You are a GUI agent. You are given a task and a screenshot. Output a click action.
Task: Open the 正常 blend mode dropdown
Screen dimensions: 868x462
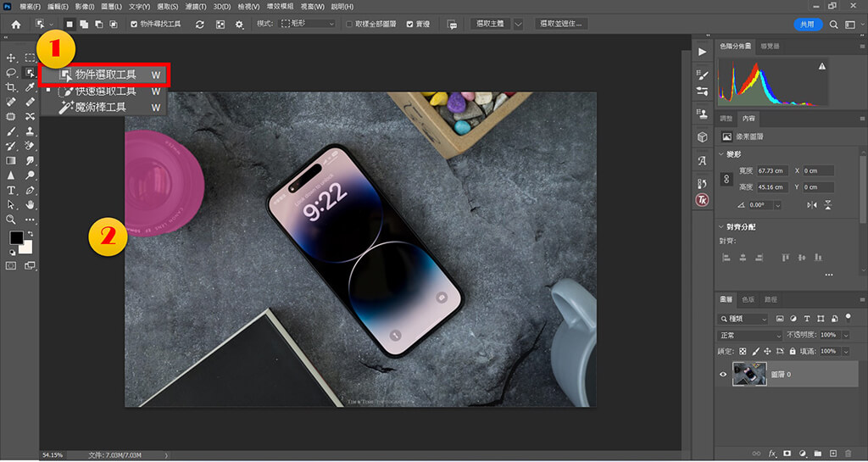(x=749, y=336)
